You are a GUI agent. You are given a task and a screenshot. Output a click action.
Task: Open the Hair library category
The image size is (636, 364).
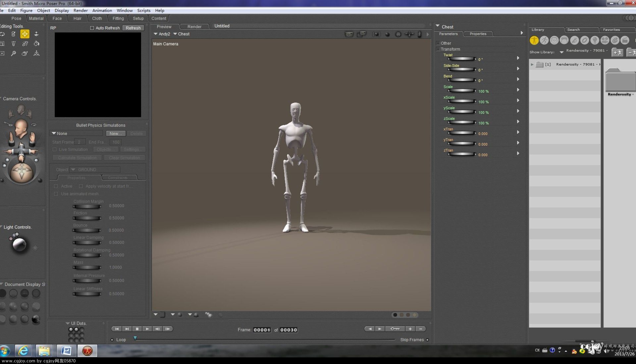click(x=564, y=40)
